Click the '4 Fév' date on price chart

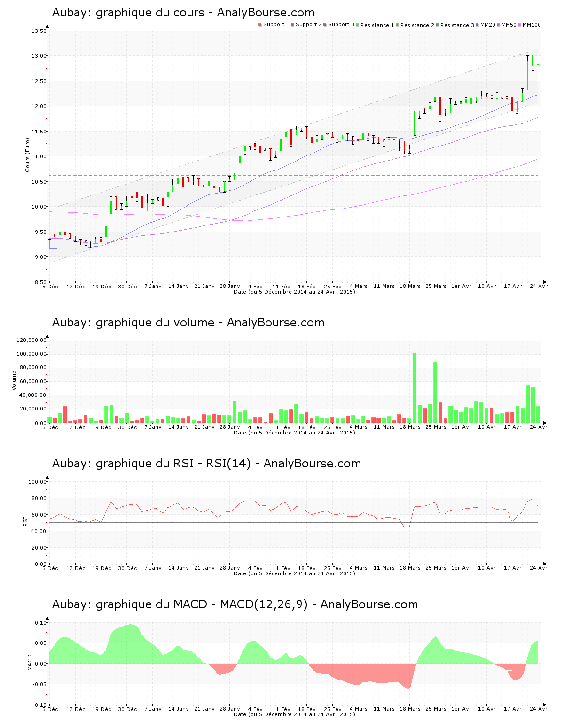255,286
